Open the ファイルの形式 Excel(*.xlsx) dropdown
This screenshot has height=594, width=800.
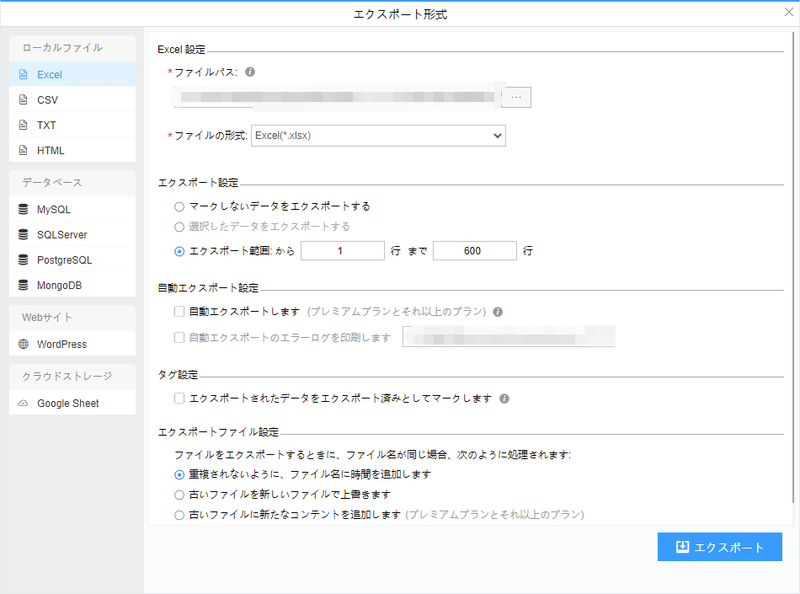[x=378, y=135]
